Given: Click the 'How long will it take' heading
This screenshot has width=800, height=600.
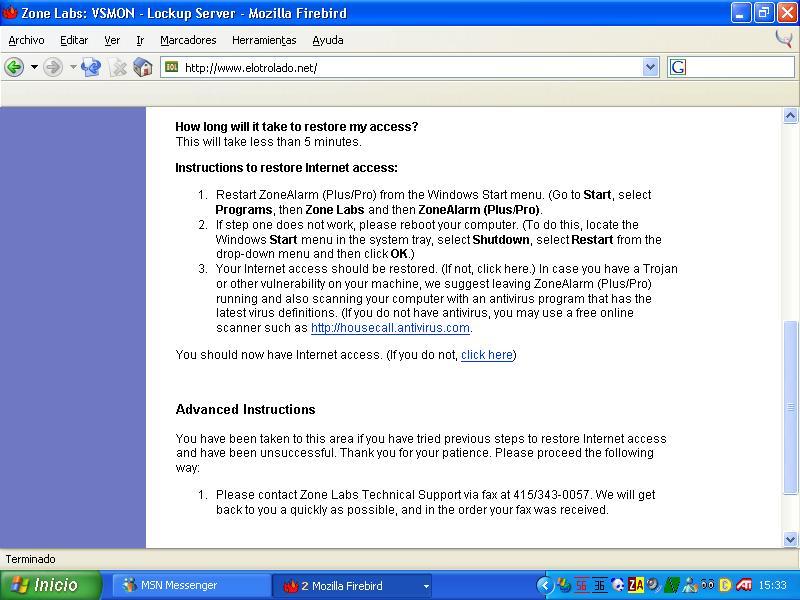Looking at the screenshot, I should click(296, 127).
